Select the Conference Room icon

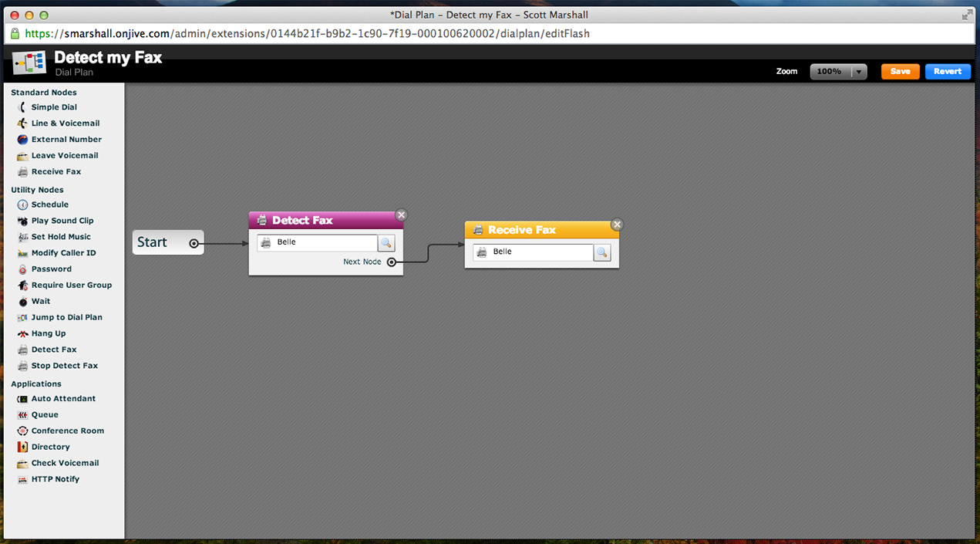(x=22, y=431)
